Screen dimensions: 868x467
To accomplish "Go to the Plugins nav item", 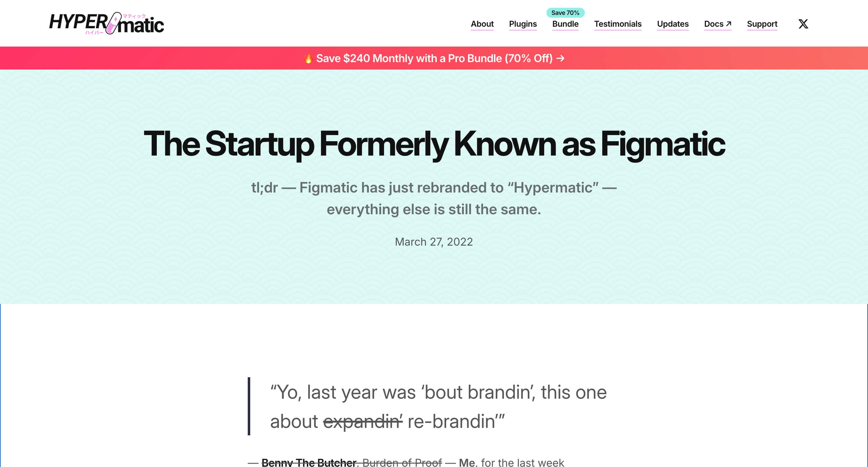I will [522, 24].
